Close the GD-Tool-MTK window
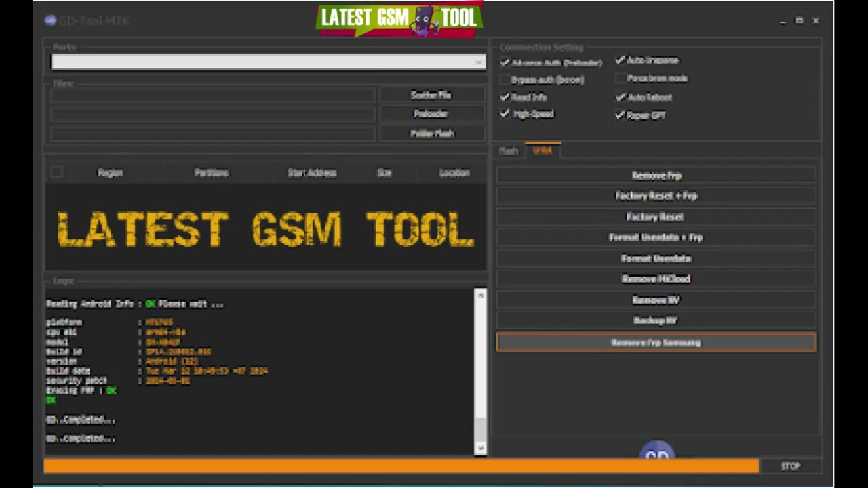 816,21
